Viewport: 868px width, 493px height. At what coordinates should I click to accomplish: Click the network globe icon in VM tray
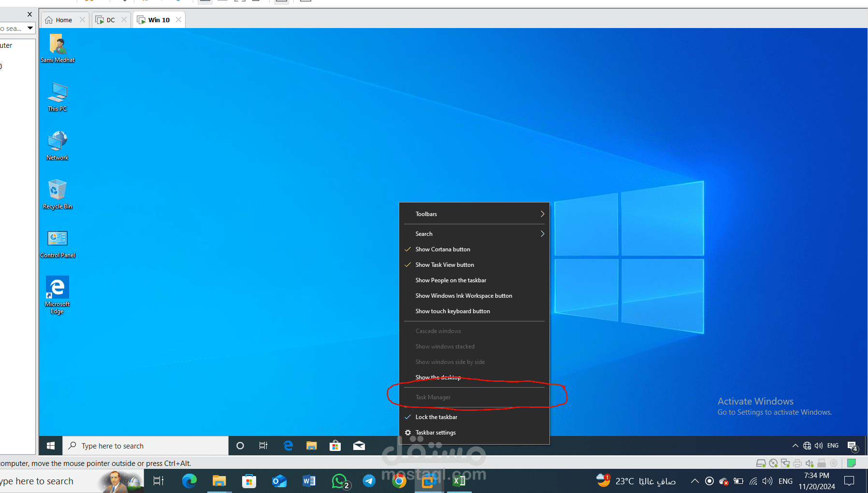807,446
